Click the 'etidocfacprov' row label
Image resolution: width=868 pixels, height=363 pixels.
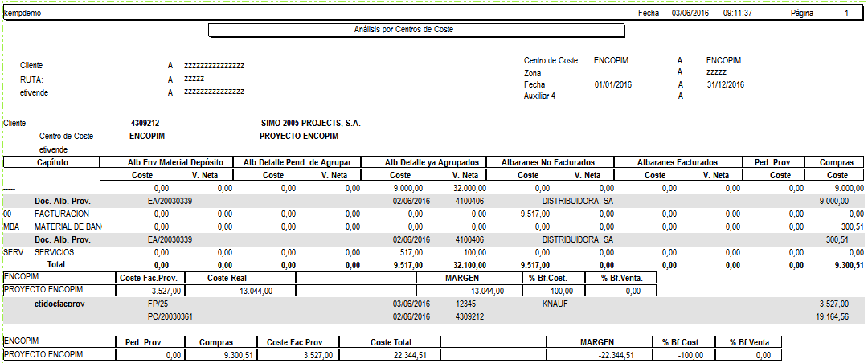point(59,304)
